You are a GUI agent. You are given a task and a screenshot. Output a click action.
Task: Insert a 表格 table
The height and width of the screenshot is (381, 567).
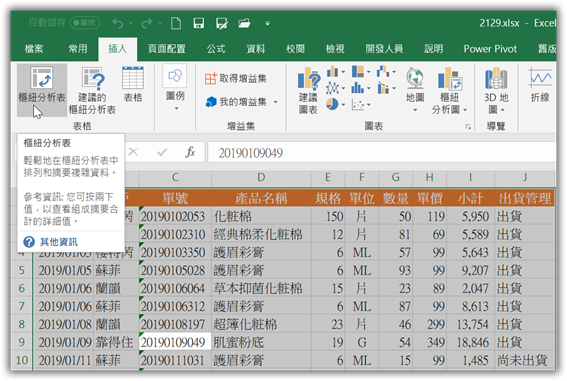[133, 85]
